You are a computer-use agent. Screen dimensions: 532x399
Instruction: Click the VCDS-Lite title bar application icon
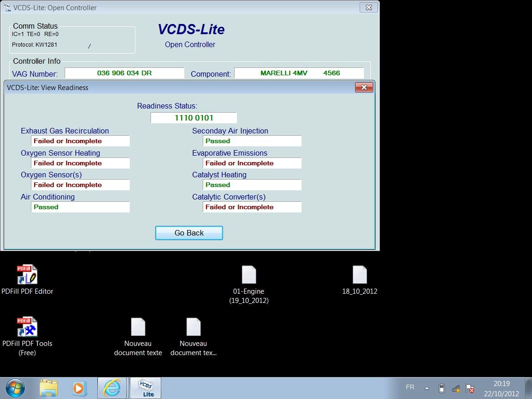[6, 8]
